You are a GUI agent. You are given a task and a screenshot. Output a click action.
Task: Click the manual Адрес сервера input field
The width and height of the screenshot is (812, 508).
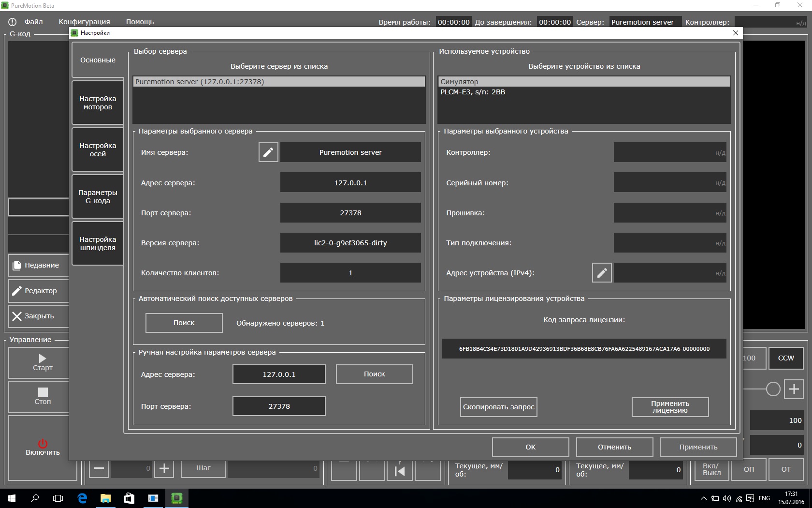[279, 374]
